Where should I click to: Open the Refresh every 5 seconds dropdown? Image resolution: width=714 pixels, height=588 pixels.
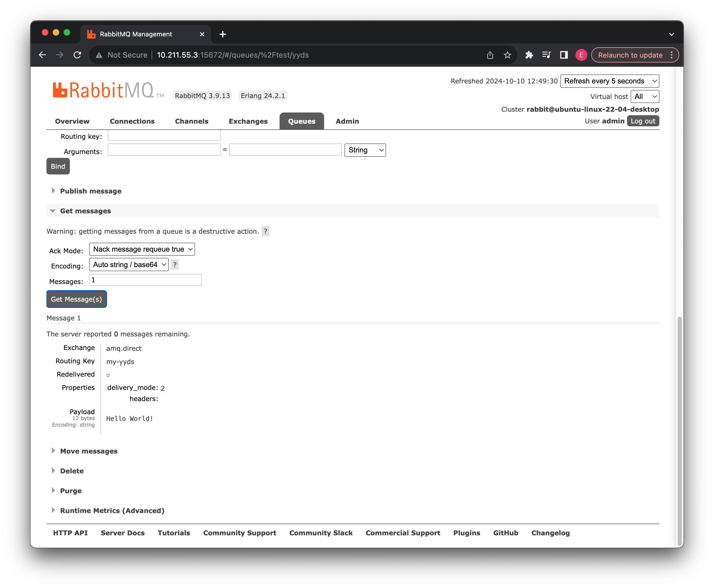(609, 81)
